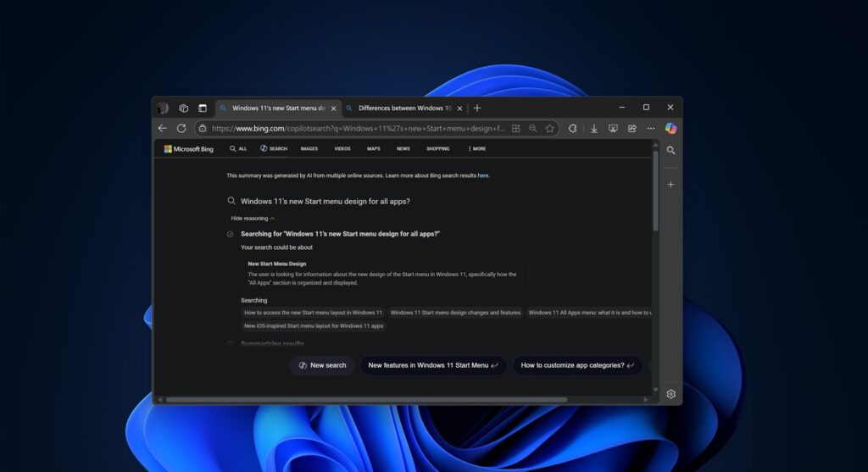Expand the MORE menu in Bing navigation

[476, 148]
